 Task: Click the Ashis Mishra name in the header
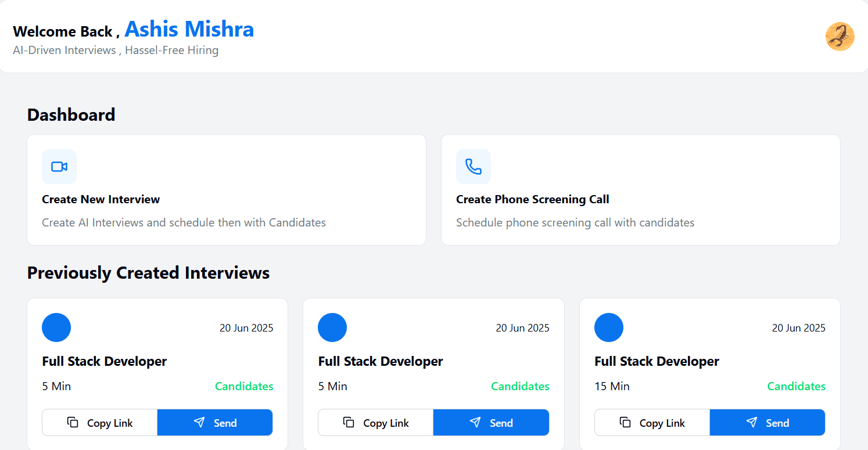189,29
